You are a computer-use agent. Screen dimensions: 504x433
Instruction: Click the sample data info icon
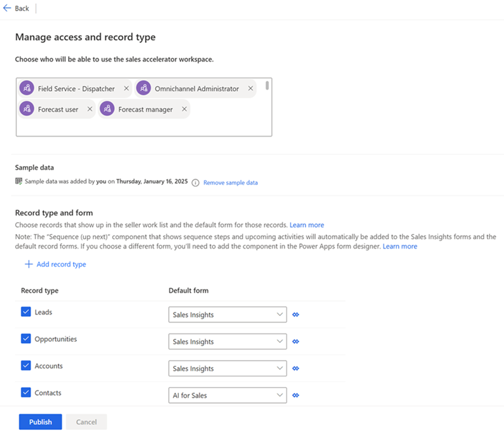click(195, 183)
